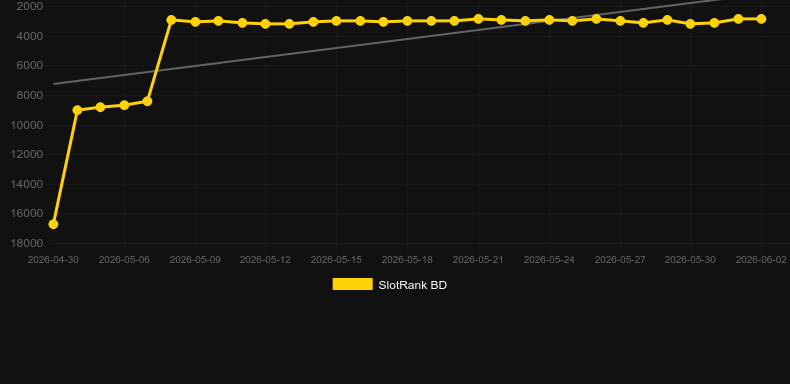Click the 2026-05-30 x-axis label
Viewport: 790px width, 384px height.
[690, 260]
